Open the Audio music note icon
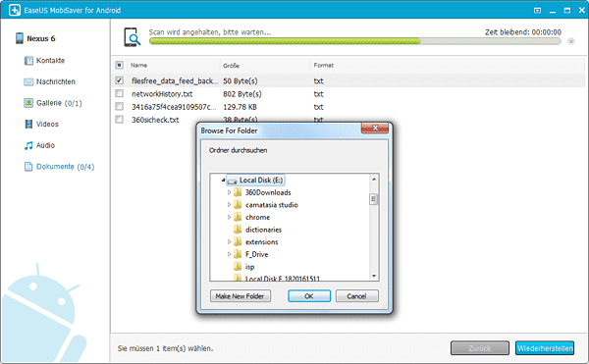Screen dimensions: 589x364 (x=28, y=145)
